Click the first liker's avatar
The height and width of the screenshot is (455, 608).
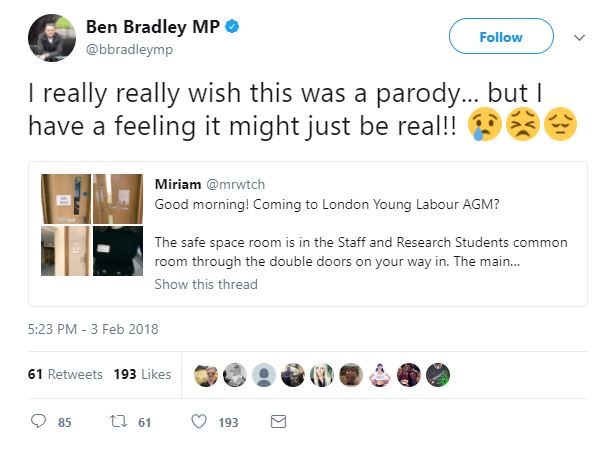pyautogui.click(x=203, y=375)
